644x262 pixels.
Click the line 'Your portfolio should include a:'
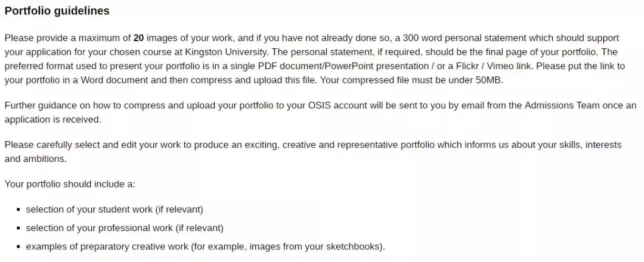click(x=70, y=184)
